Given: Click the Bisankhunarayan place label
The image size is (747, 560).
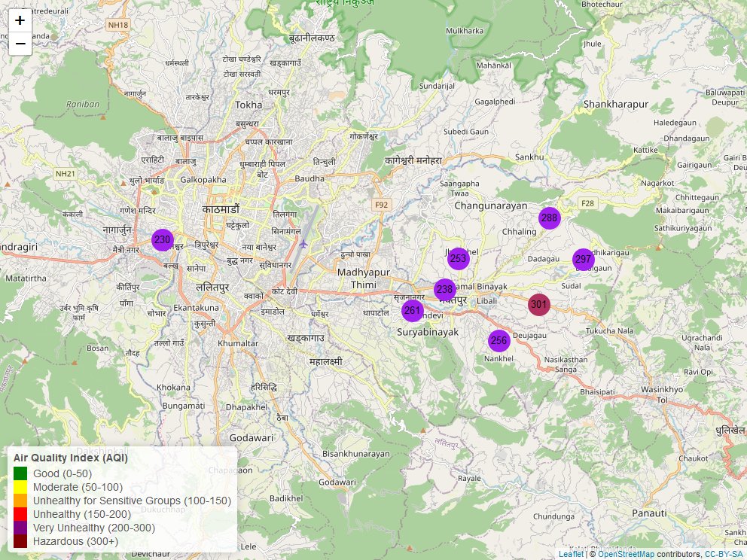Looking at the screenshot, I should [x=356, y=454].
